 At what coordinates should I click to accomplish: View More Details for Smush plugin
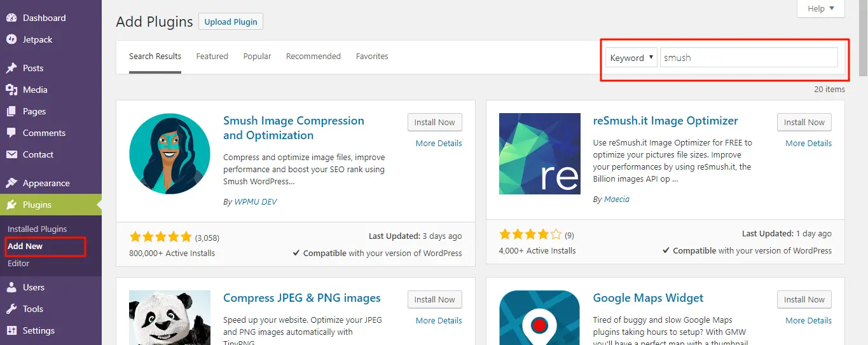(439, 143)
